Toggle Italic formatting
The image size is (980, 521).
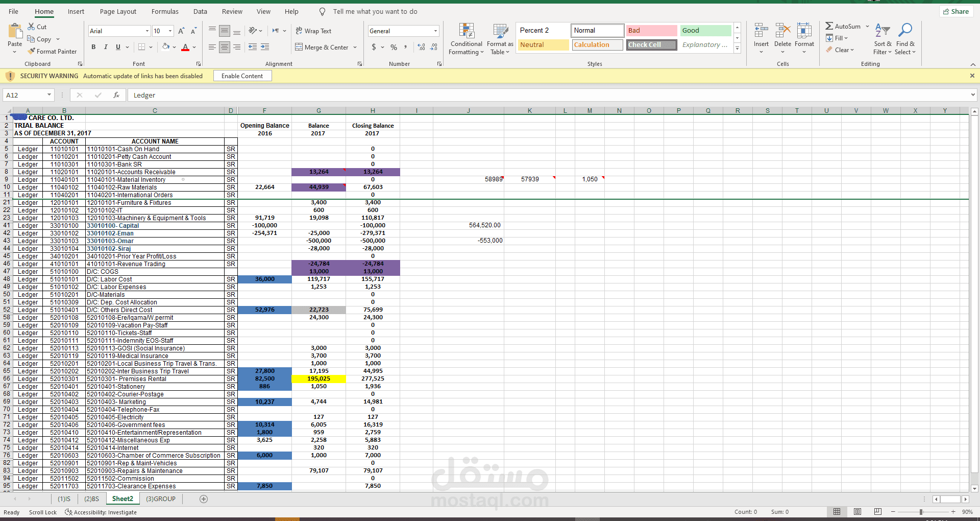(x=106, y=47)
